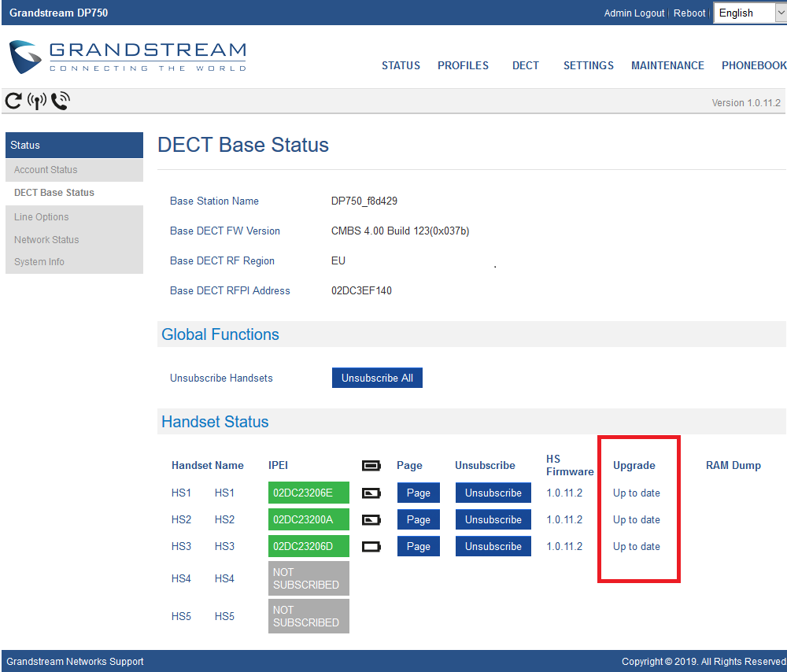Click the HS3 empty battery icon

click(371, 547)
